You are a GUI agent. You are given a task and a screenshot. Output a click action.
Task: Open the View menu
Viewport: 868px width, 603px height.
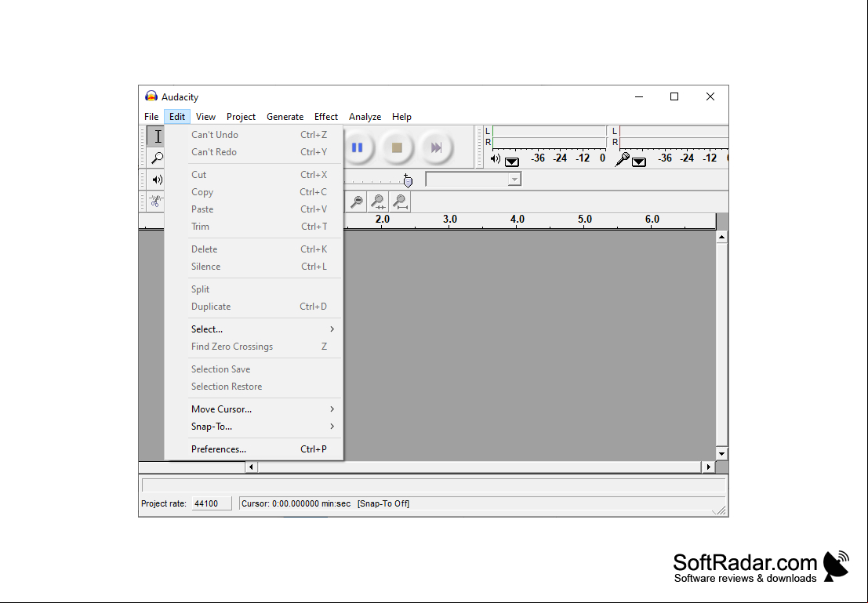[205, 116]
